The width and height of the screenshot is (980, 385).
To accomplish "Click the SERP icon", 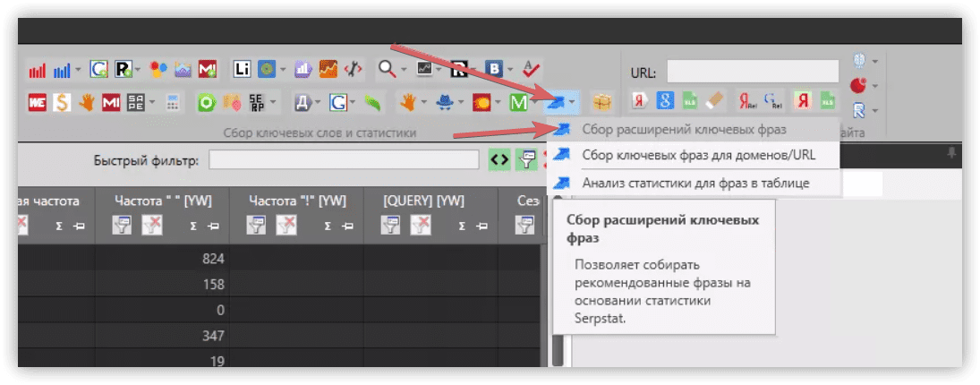I will [257, 102].
